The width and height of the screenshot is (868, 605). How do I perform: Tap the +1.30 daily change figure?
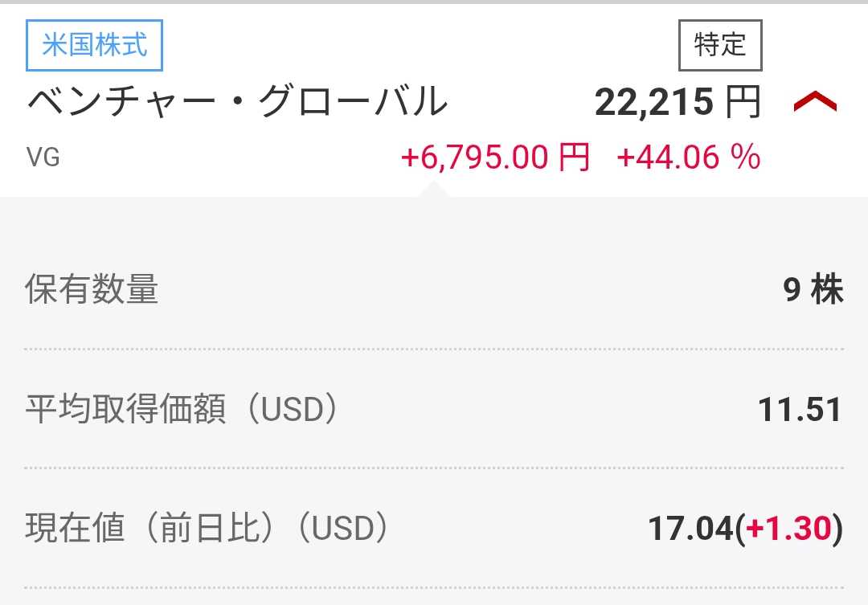(x=789, y=529)
